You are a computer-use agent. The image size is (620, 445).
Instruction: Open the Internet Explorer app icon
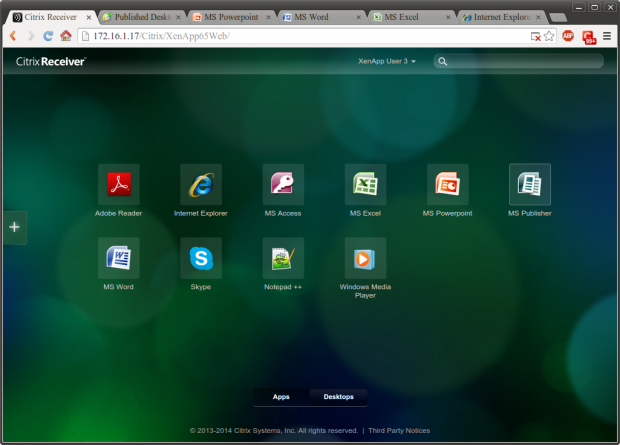(x=201, y=184)
